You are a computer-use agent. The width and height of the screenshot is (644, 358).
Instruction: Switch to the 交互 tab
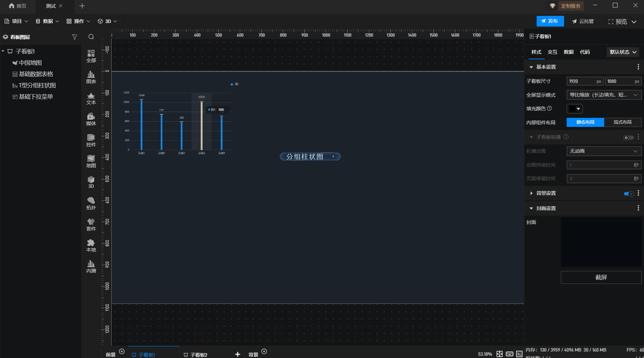[552, 52]
